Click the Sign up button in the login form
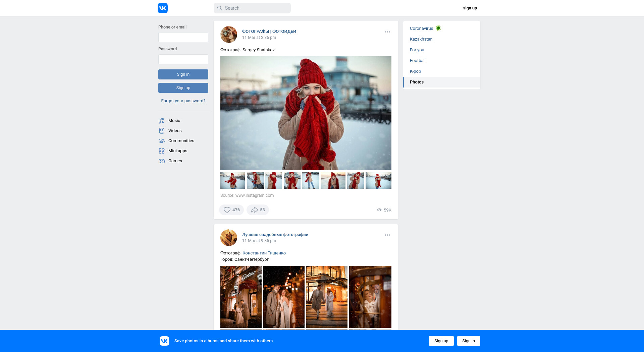 coord(183,88)
